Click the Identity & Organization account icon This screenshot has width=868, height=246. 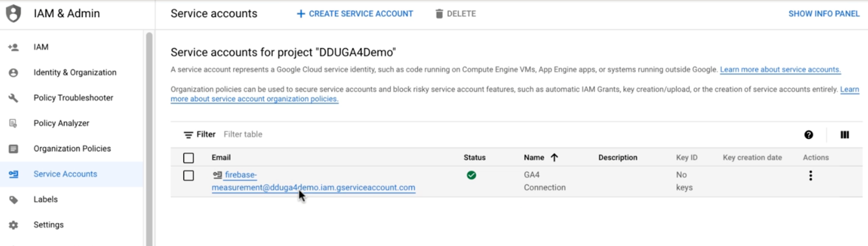click(14, 73)
